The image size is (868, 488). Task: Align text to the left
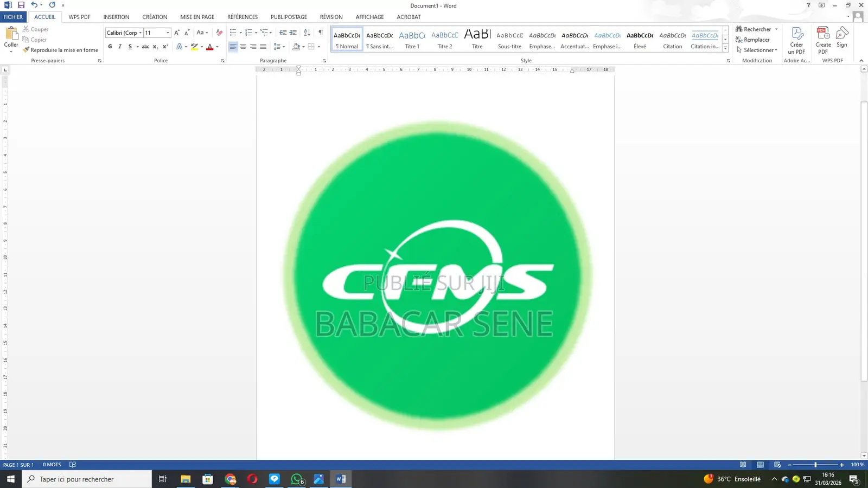coord(233,47)
